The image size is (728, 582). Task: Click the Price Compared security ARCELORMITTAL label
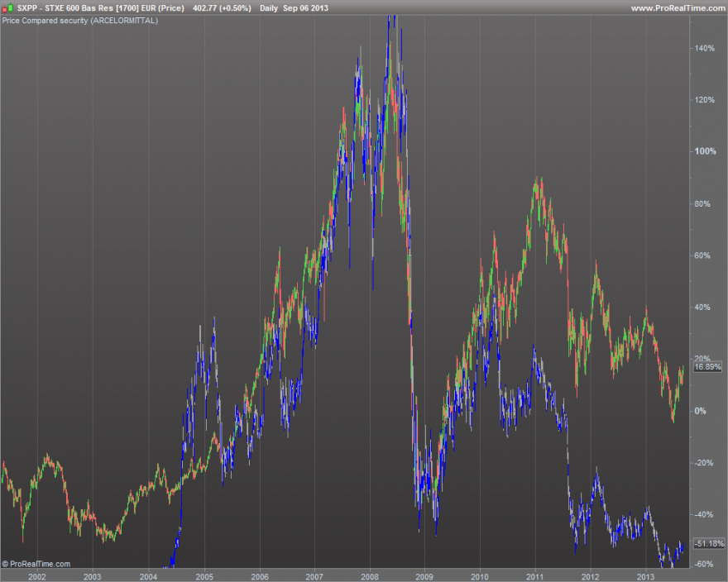tap(80, 21)
